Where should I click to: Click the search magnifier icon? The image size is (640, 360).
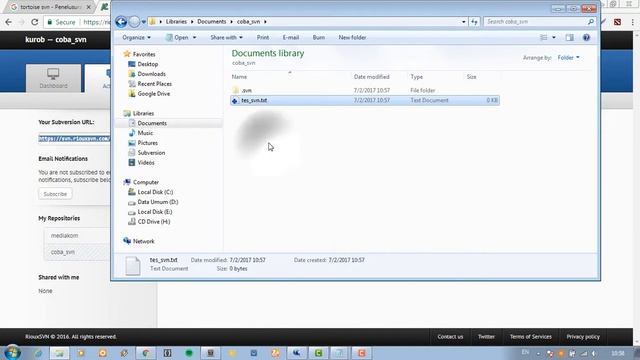591,22
